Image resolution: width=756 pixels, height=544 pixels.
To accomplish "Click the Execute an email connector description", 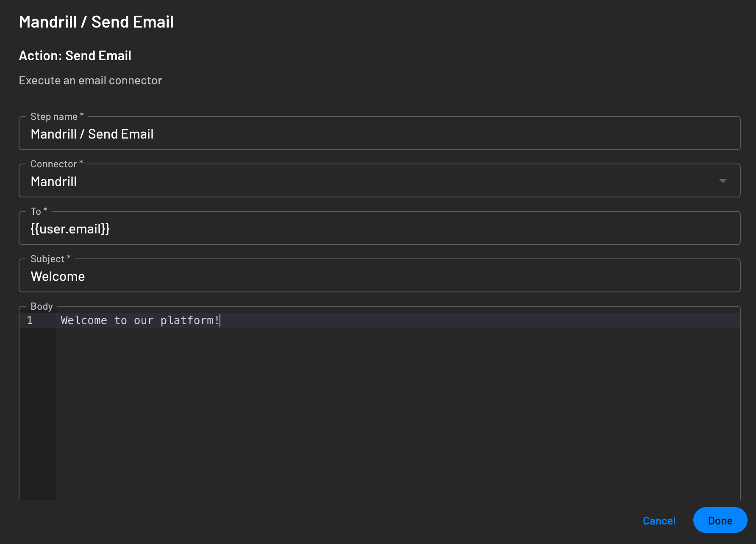I will click(90, 80).
